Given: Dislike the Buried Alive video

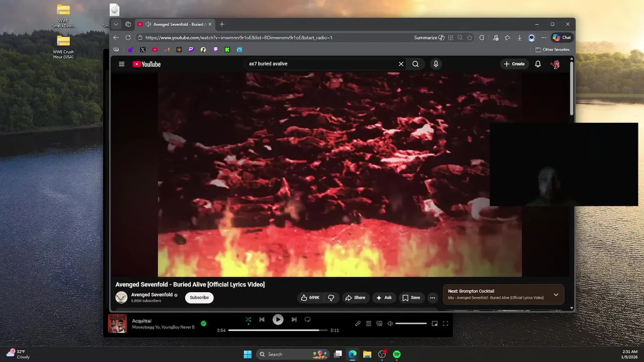Looking at the screenshot, I should pyautogui.click(x=331, y=298).
